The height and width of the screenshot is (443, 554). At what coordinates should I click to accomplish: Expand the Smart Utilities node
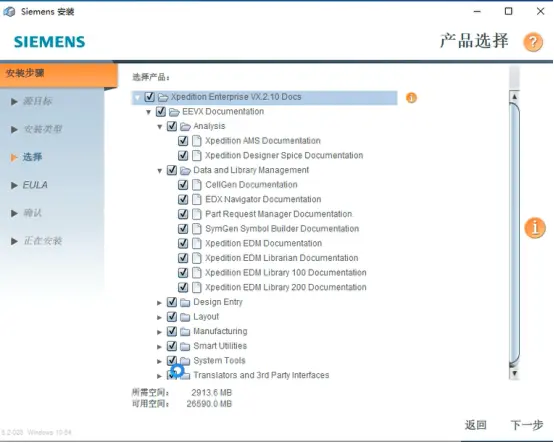click(159, 347)
